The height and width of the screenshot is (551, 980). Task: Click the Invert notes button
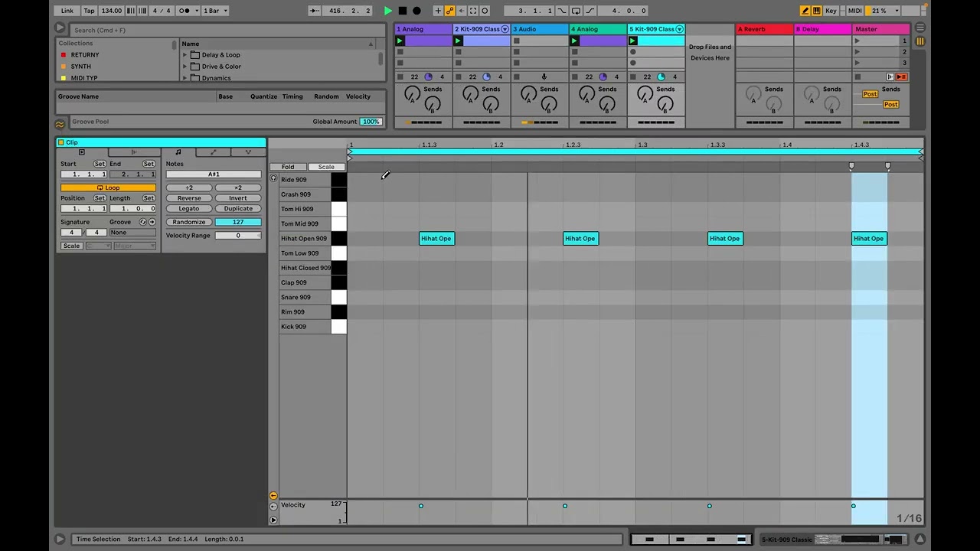click(x=238, y=198)
